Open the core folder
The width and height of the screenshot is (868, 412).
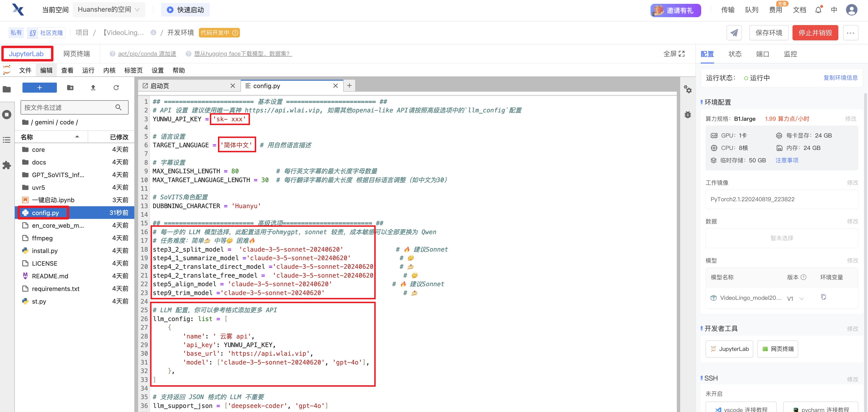point(75,149)
